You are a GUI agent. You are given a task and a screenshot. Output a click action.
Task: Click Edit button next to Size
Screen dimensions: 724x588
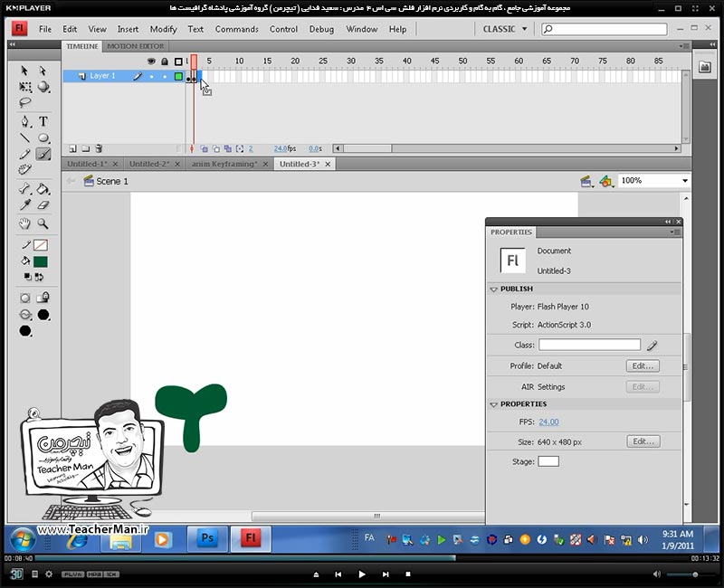643,441
